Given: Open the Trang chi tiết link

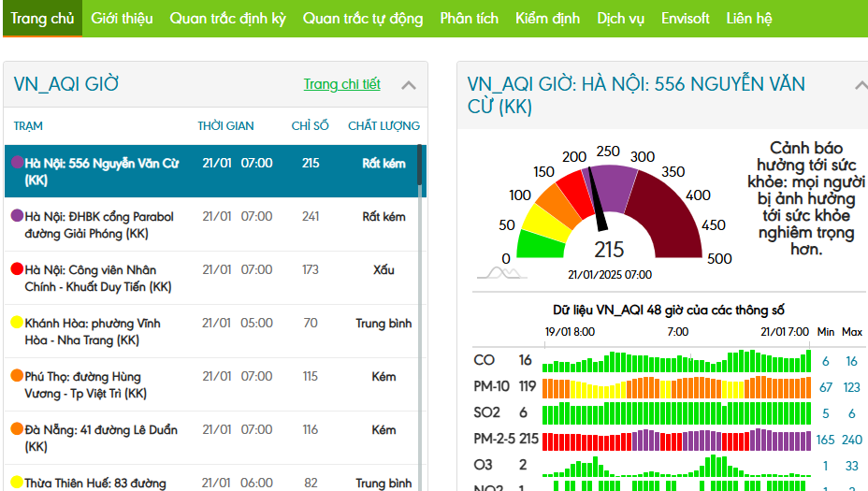Looking at the screenshot, I should [x=341, y=84].
